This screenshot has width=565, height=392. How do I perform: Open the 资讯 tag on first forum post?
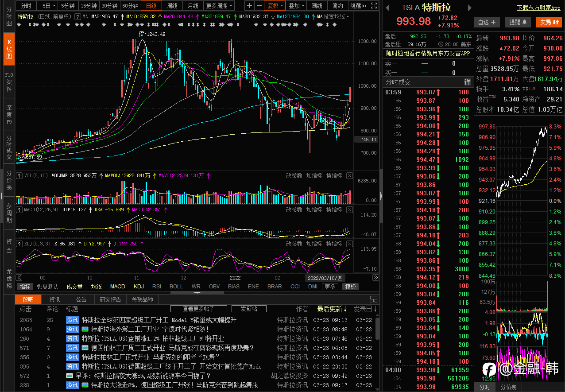pyautogui.click(x=72, y=320)
